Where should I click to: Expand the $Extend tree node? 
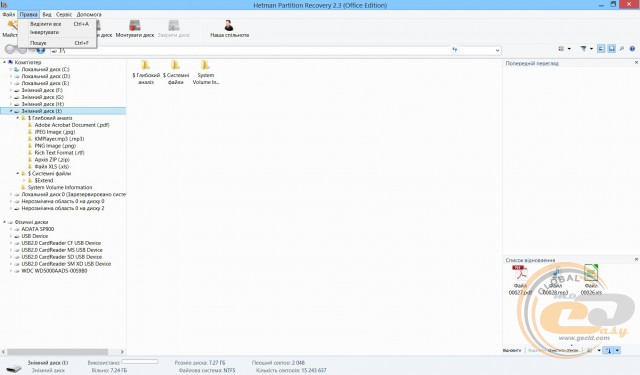coord(24,180)
